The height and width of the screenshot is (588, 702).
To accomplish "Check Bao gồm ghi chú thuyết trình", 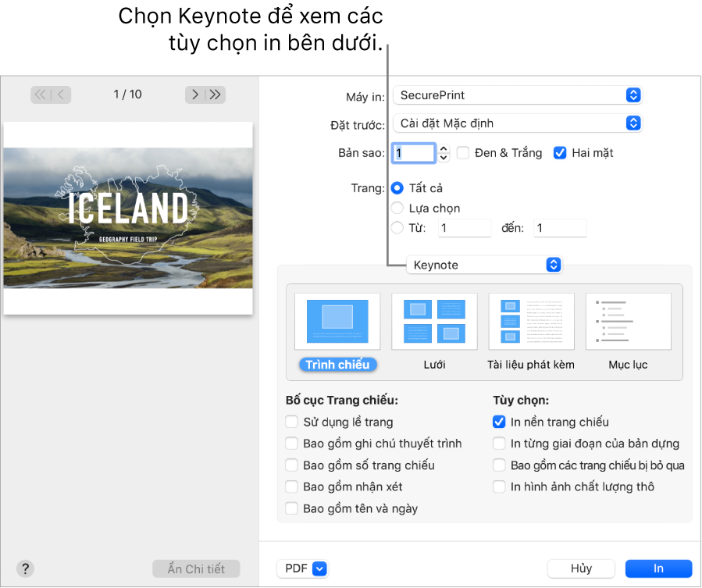I will (291, 443).
